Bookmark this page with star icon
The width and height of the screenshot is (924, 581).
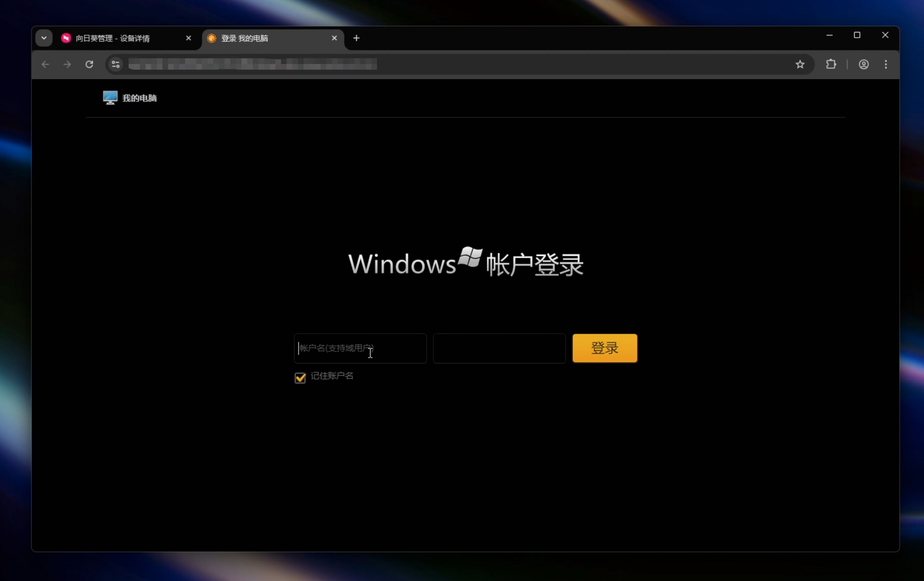(800, 65)
